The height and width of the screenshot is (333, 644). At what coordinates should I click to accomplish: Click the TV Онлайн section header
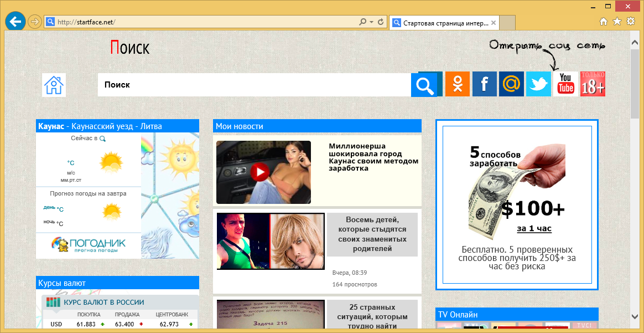coord(517,315)
